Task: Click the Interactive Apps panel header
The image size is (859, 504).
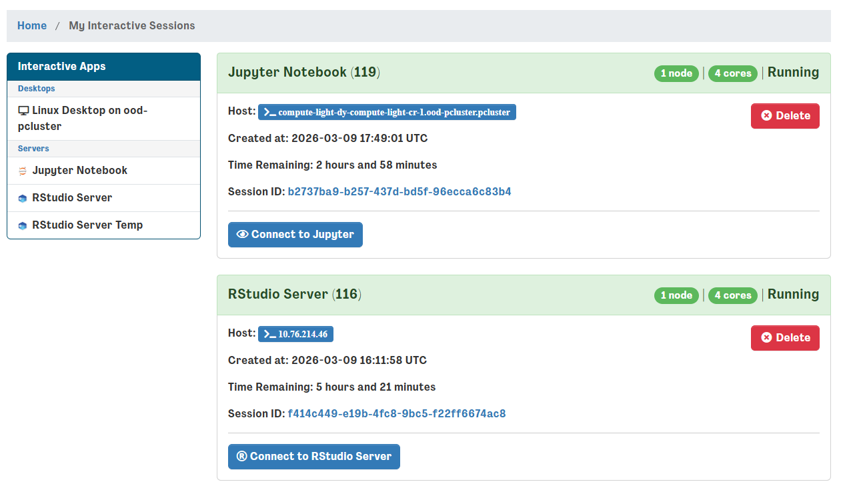Action: 103,67
